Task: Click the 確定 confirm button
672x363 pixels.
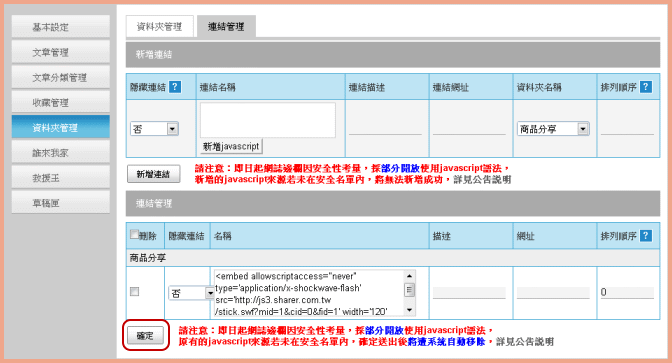Action: (145, 336)
